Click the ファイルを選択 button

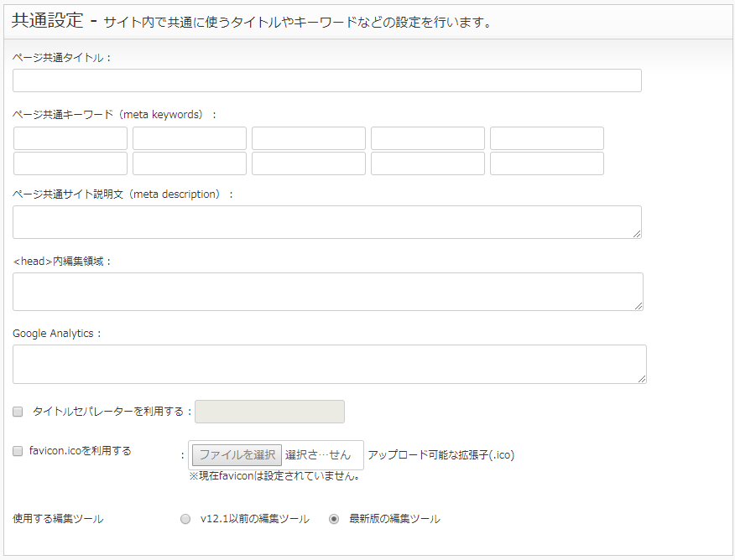click(x=237, y=454)
